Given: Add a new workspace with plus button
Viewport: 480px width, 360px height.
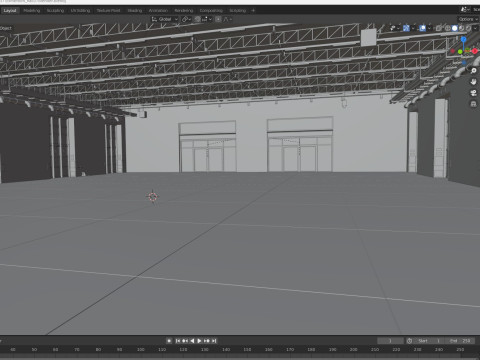Looking at the screenshot, I should (253, 11).
